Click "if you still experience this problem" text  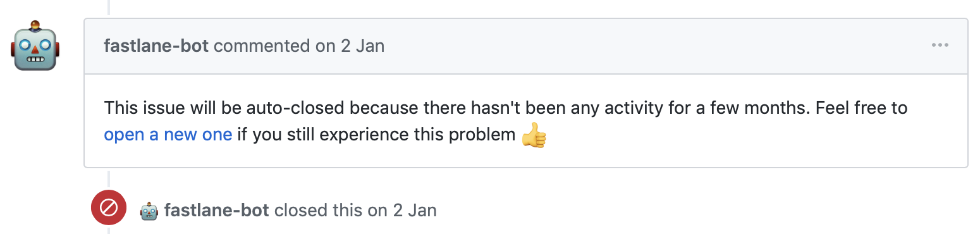(x=377, y=135)
